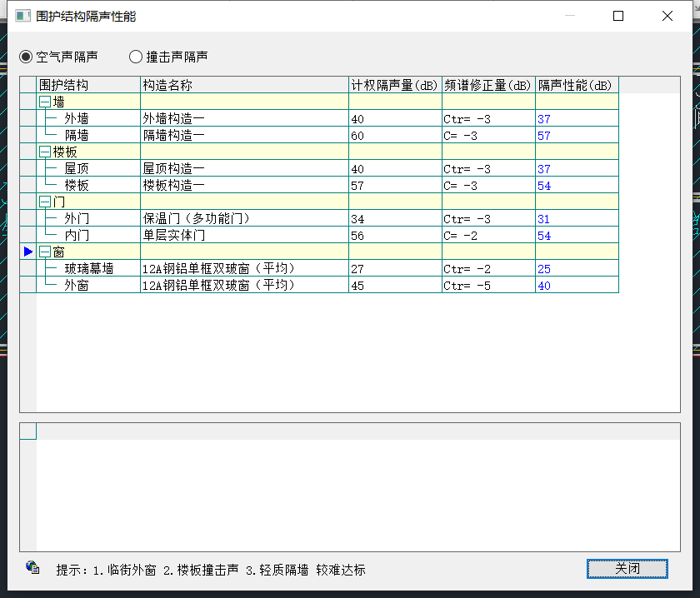Select the 空气声隔声 radio button
Viewport: 700px width, 598px height.
tap(26, 57)
